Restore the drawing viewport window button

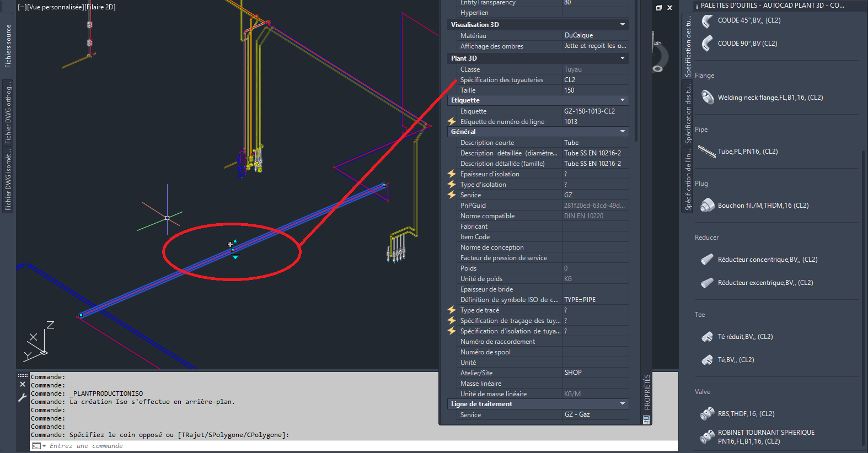click(x=658, y=8)
